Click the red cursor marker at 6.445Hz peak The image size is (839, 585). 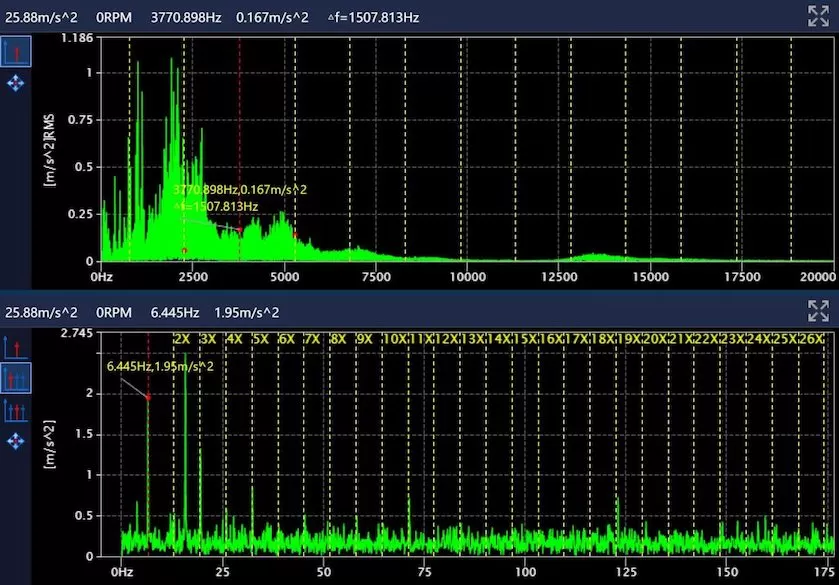coord(148,397)
